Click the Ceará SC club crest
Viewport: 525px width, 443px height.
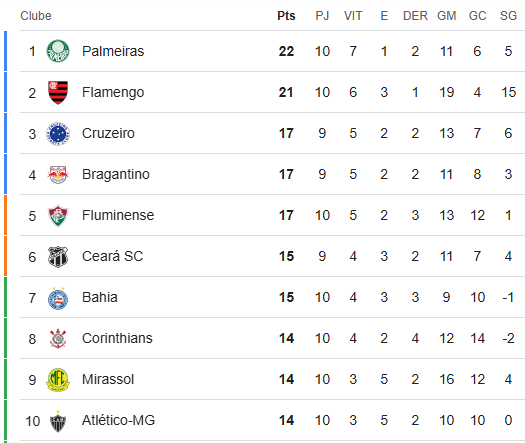[x=58, y=257]
